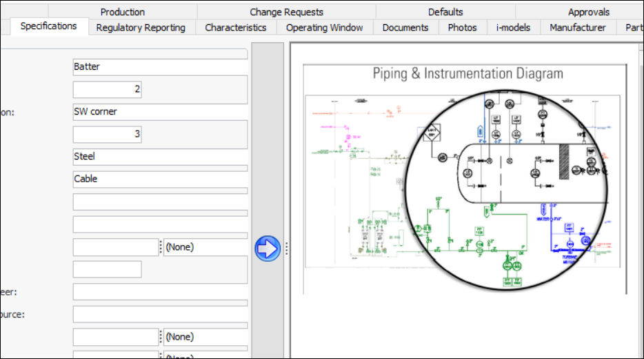The image size is (644, 359).
Task: Select the Operating Window tab
Action: 324,28
